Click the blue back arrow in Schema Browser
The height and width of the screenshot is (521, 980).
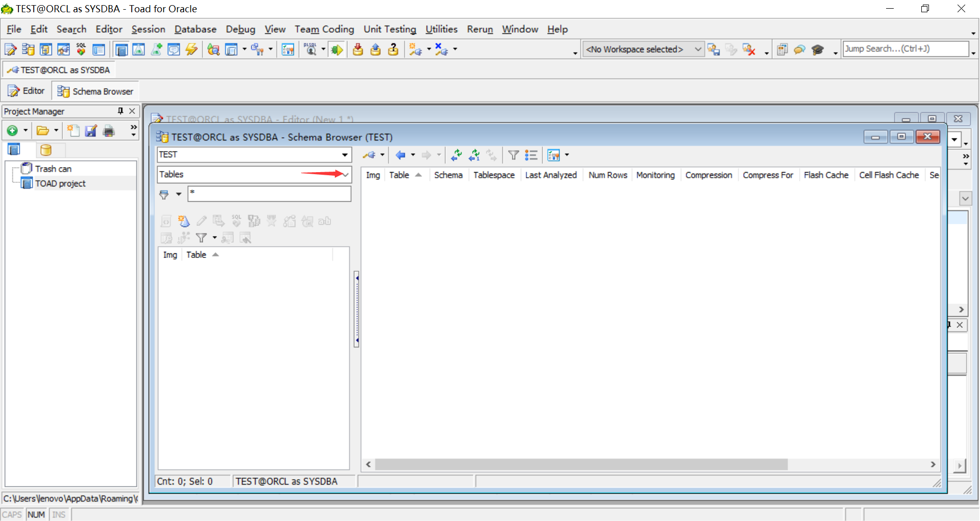point(401,155)
